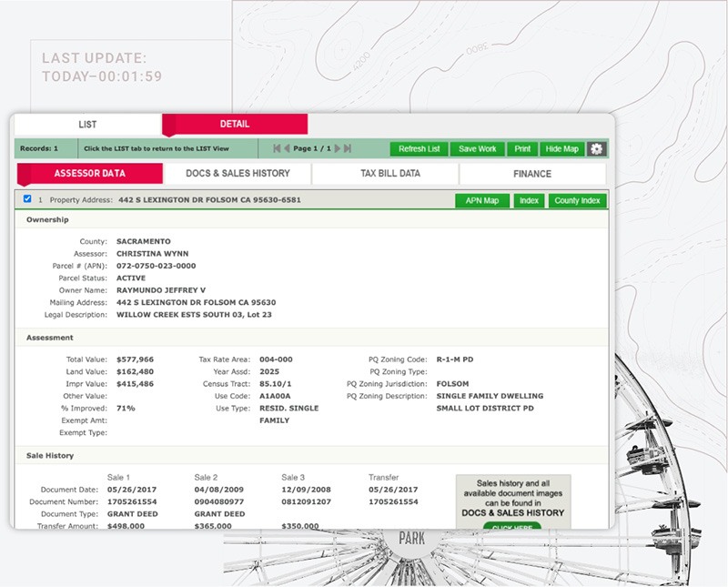Open the County Index button
The height and width of the screenshot is (587, 728).
pos(578,200)
